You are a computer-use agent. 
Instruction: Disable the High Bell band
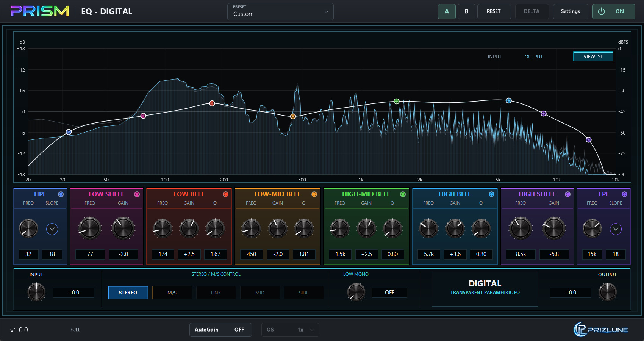pos(492,194)
